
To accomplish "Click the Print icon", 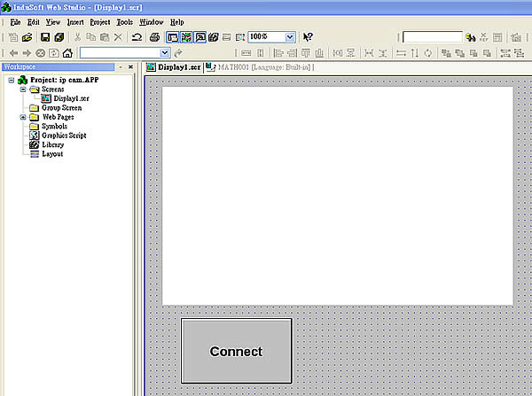I will (155, 37).
